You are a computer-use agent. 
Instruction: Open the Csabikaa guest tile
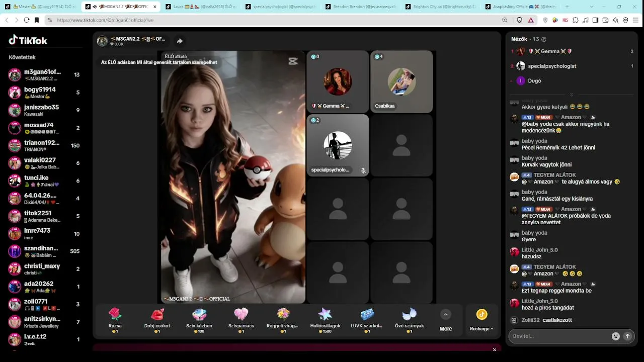(x=401, y=81)
